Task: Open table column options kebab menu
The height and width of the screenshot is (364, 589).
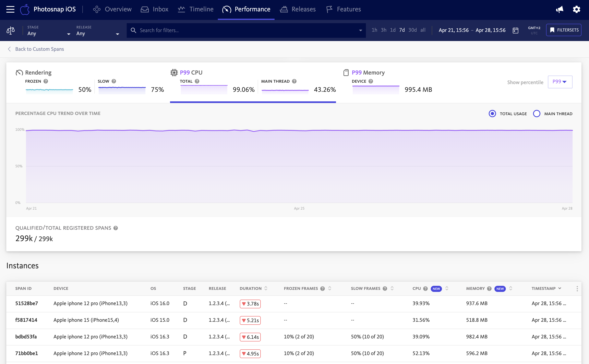Action: [577, 289]
